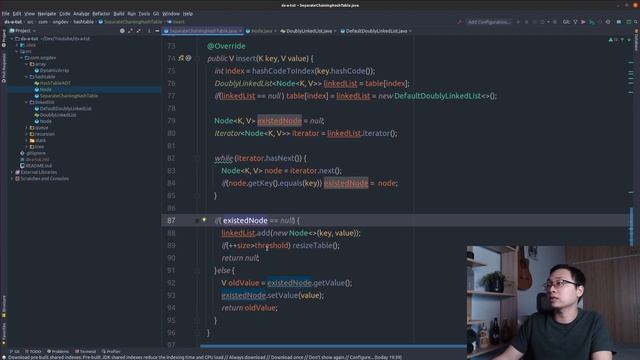Click the build hammer icon
This screenshot has height=360, width=640.
coord(460,22)
